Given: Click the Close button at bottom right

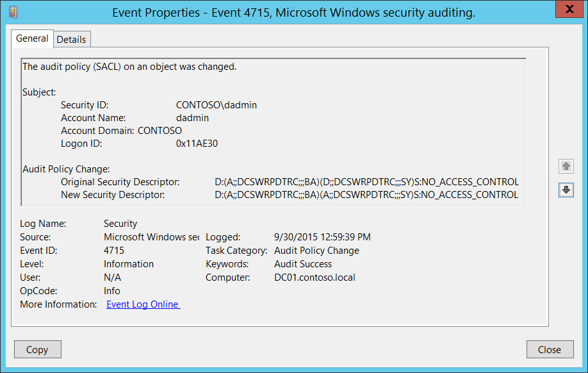Looking at the screenshot, I should click(549, 349).
